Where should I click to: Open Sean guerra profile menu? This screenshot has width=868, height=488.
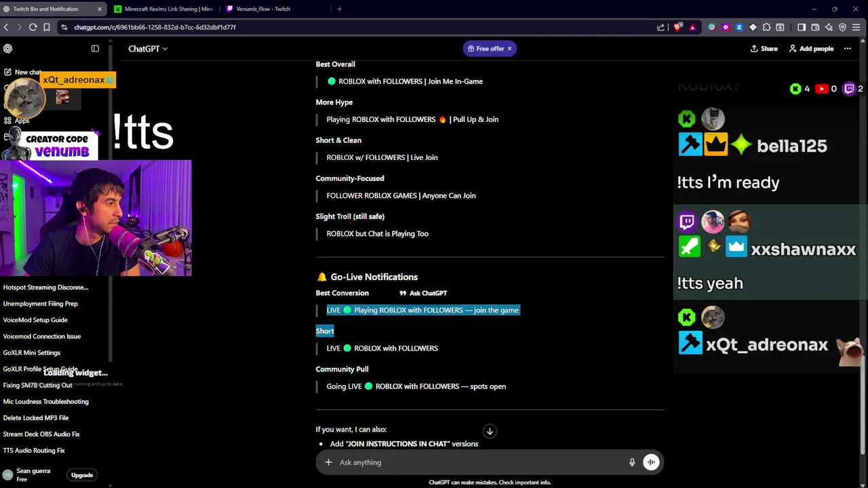(27, 475)
